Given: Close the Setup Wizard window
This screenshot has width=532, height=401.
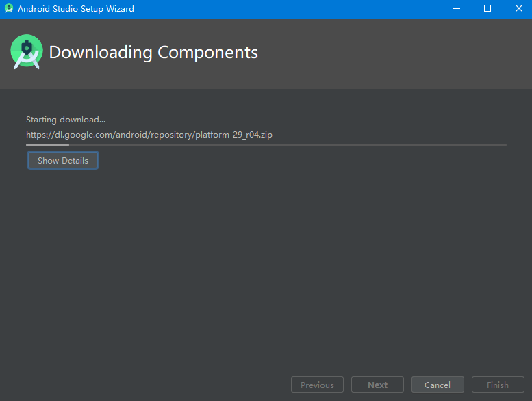Looking at the screenshot, I should [x=519, y=8].
